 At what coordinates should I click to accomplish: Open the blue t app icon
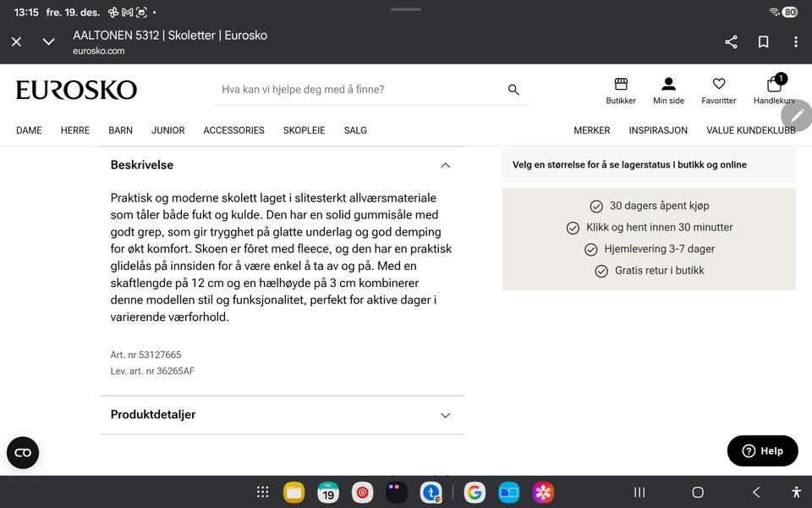[431, 493]
